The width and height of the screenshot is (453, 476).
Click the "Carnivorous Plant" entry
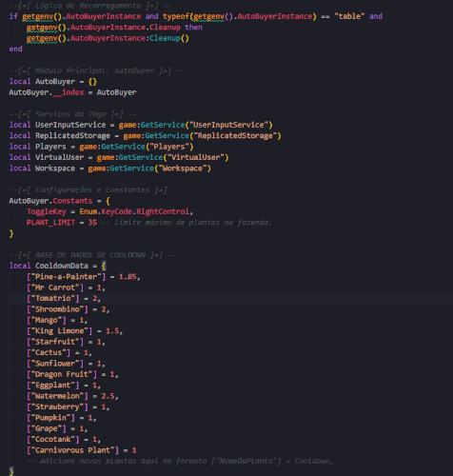tap(82, 450)
